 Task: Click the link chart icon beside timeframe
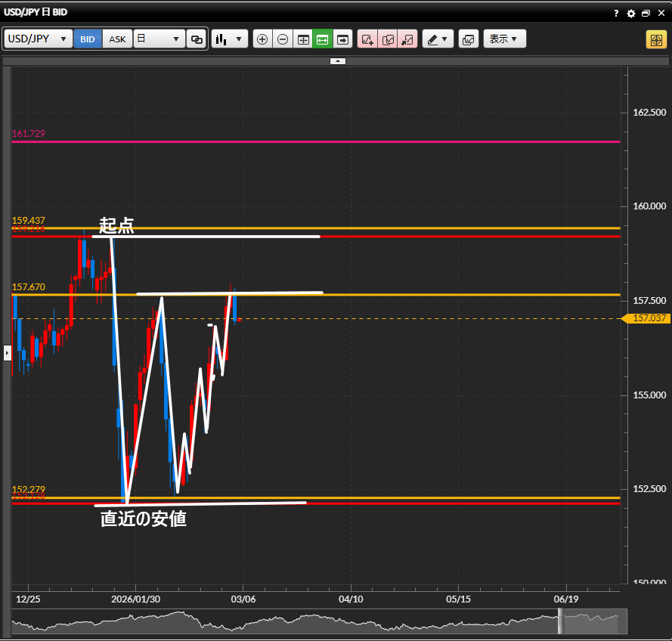(x=197, y=39)
